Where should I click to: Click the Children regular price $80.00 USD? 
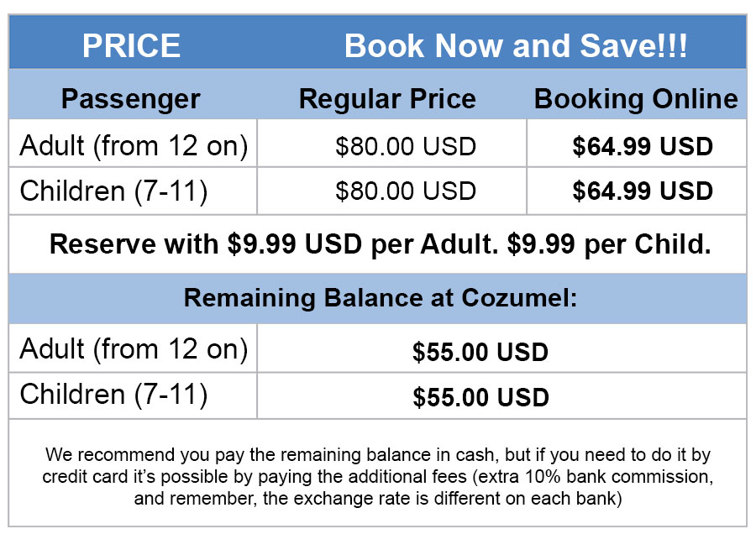coord(405,191)
